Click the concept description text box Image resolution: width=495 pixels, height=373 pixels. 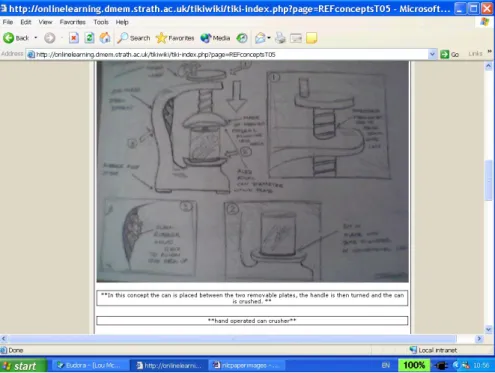click(252, 298)
